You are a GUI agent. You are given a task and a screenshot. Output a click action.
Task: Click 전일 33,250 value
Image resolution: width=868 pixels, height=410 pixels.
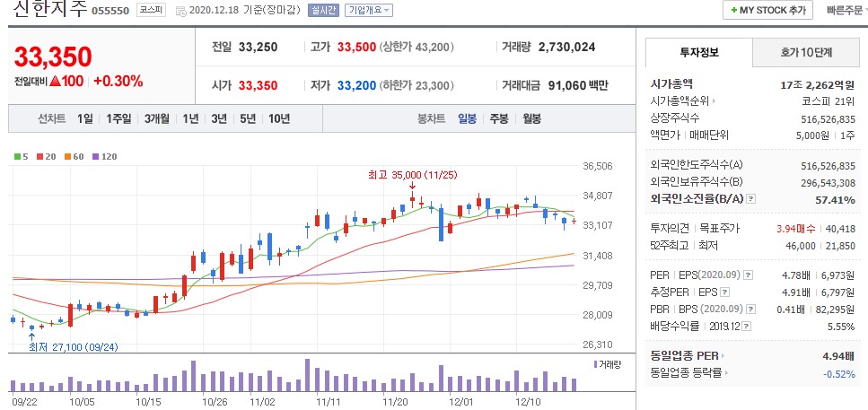click(x=258, y=47)
